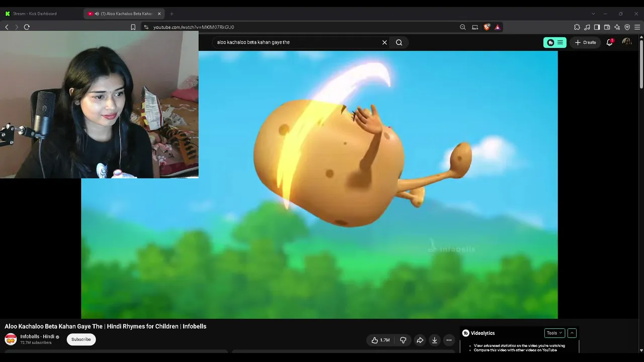Bookmark this page
This screenshot has height=362, width=644.
pyautogui.click(x=133, y=27)
